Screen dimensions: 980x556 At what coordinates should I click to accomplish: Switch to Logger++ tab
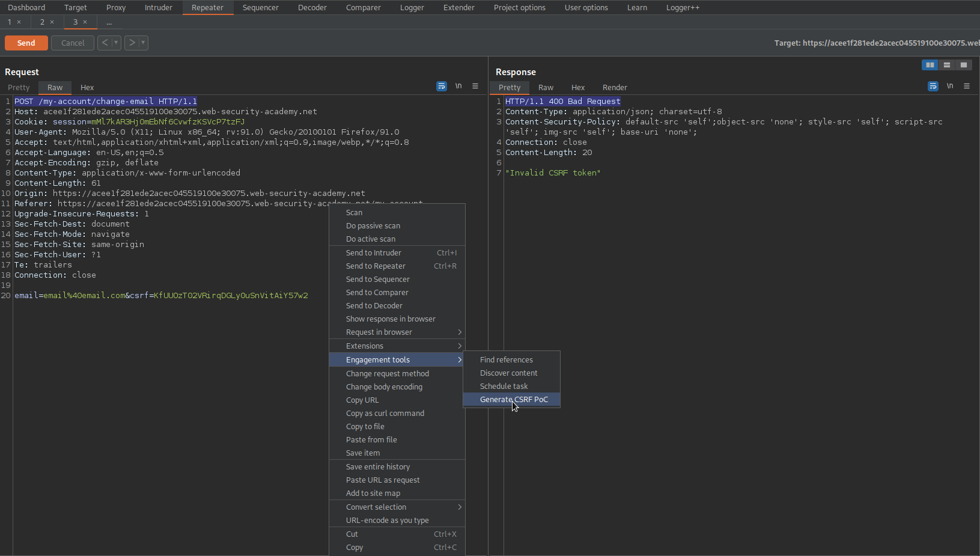tap(683, 8)
